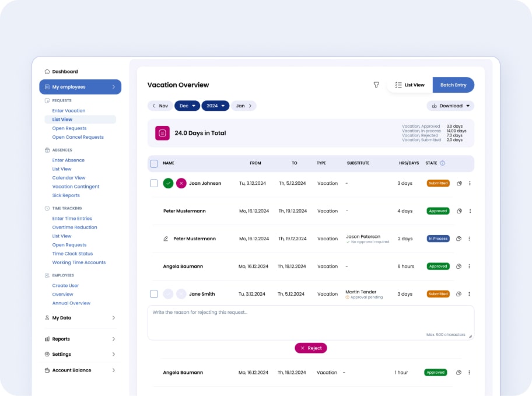Open the Dec month dropdown
The height and width of the screenshot is (396, 532).
pyautogui.click(x=187, y=106)
